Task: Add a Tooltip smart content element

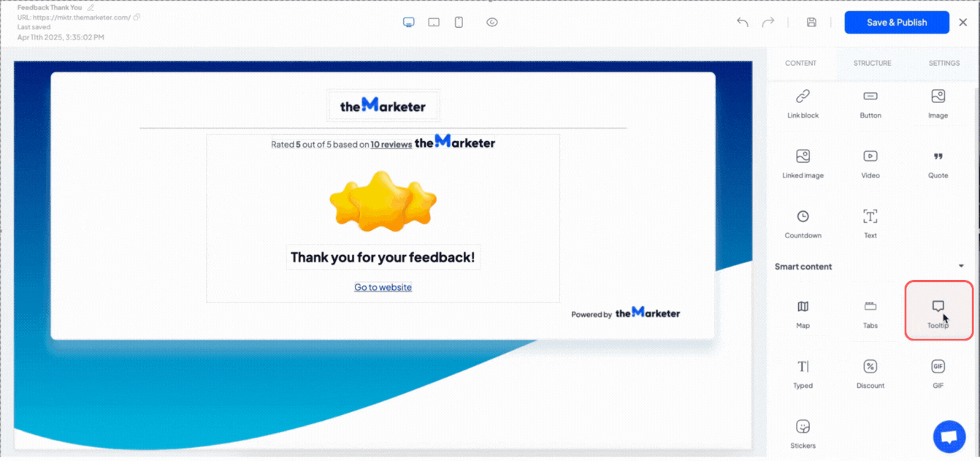Action: [938, 310]
